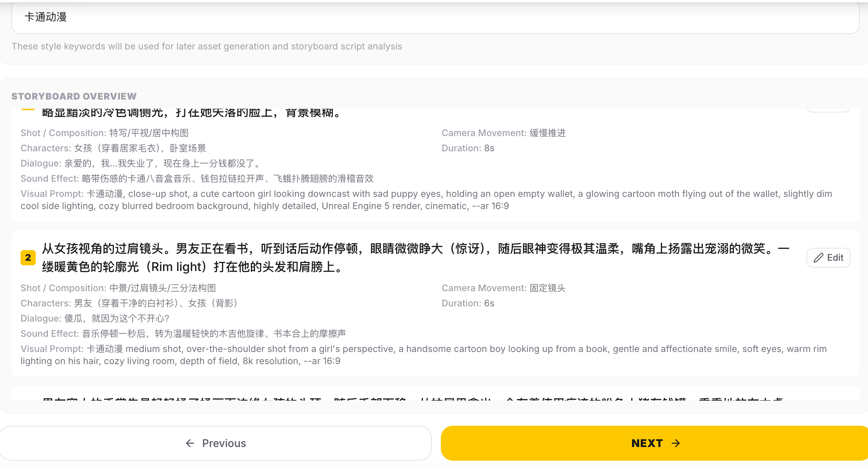Click the style keywords field containing 卡通动漫
The image size is (868, 466).
click(435, 17)
